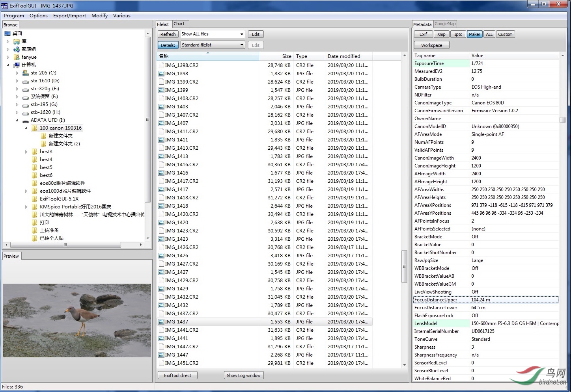Toggle the Exif metadata view button
The height and width of the screenshot is (392, 571).
[x=423, y=34]
